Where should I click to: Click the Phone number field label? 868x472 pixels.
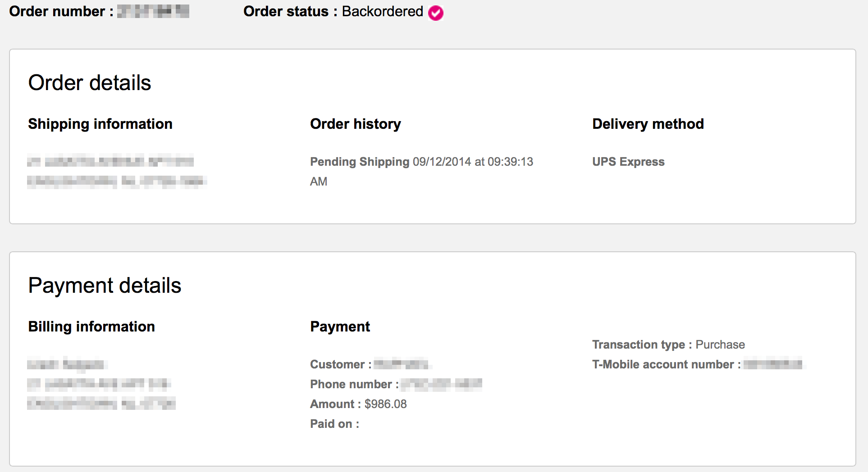click(351, 384)
